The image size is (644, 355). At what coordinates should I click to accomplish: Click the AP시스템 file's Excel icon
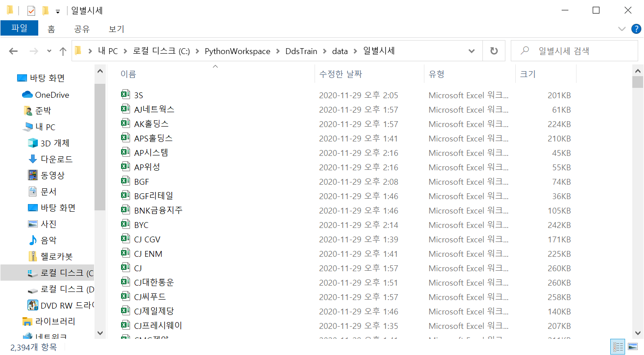click(x=126, y=152)
